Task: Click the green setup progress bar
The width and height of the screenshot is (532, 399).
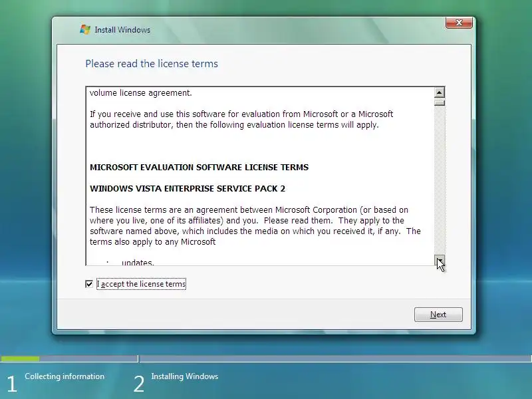Action: click(20, 358)
